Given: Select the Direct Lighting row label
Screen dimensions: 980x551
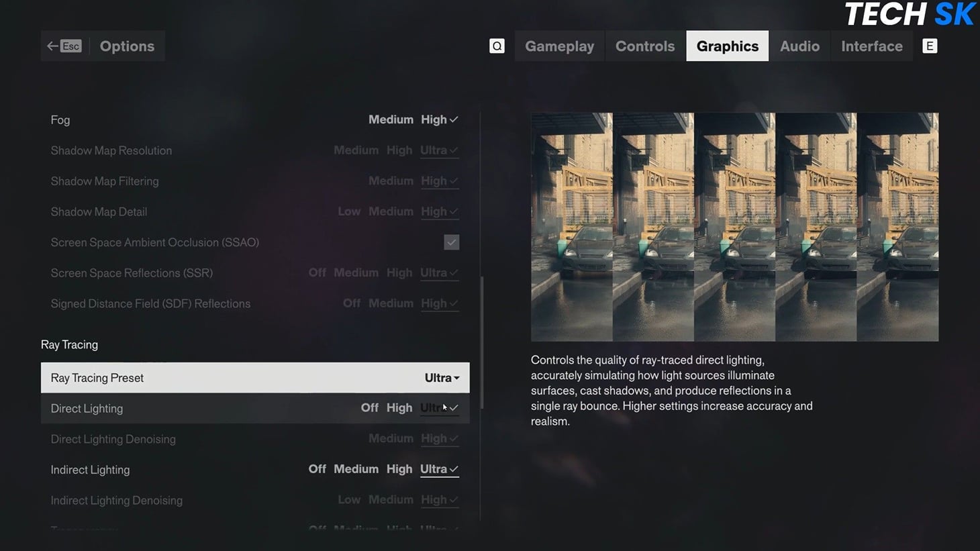Looking at the screenshot, I should coord(87,408).
